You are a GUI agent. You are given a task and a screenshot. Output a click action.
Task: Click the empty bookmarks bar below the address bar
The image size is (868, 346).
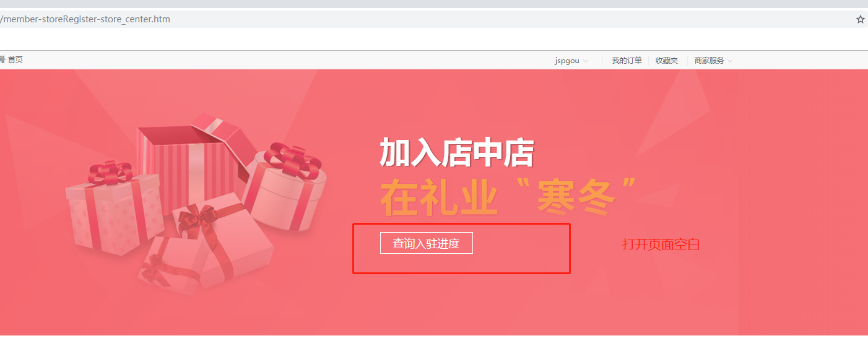pyautogui.click(x=433, y=39)
